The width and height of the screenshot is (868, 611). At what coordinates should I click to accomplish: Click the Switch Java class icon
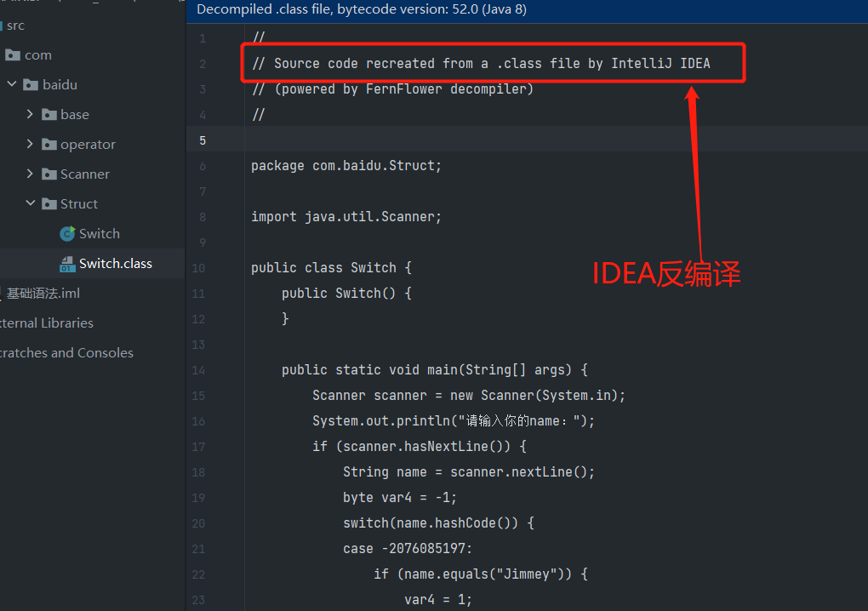pyautogui.click(x=67, y=233)
